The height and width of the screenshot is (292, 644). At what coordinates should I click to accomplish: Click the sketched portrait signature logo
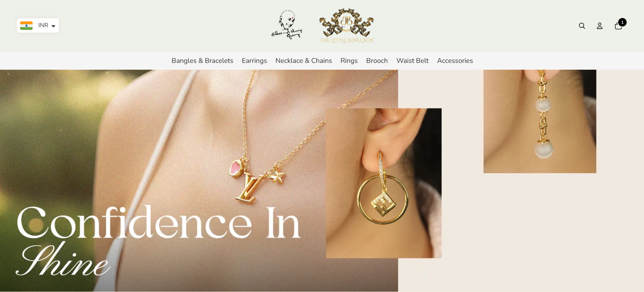point(286,25)
